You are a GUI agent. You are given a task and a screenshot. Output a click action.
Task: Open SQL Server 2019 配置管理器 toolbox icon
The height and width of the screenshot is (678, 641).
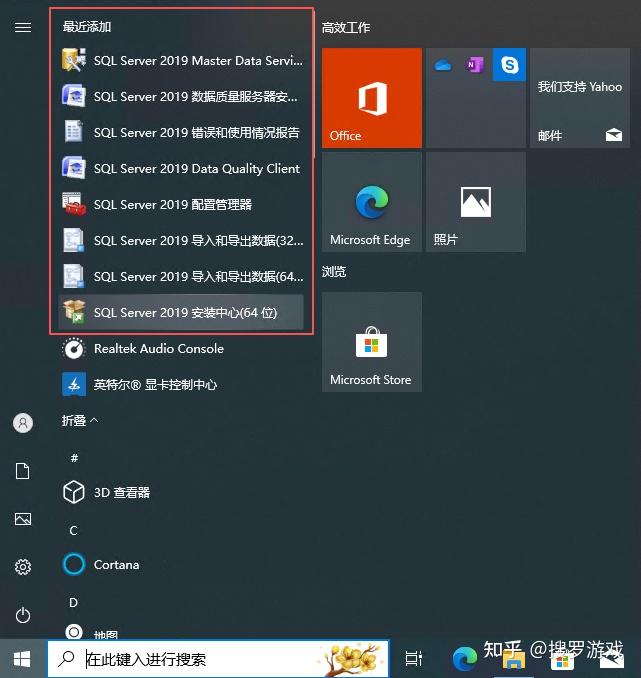74,204
